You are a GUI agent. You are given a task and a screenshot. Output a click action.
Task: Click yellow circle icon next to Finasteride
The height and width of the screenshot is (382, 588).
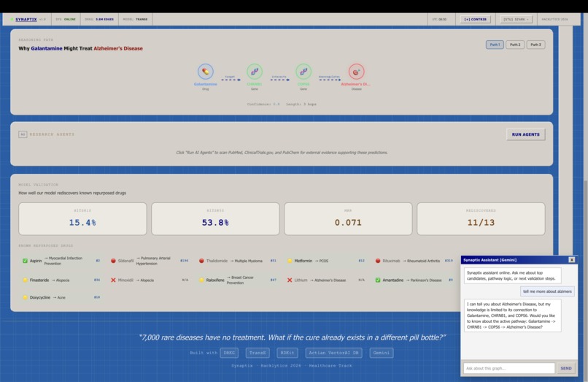25,280
